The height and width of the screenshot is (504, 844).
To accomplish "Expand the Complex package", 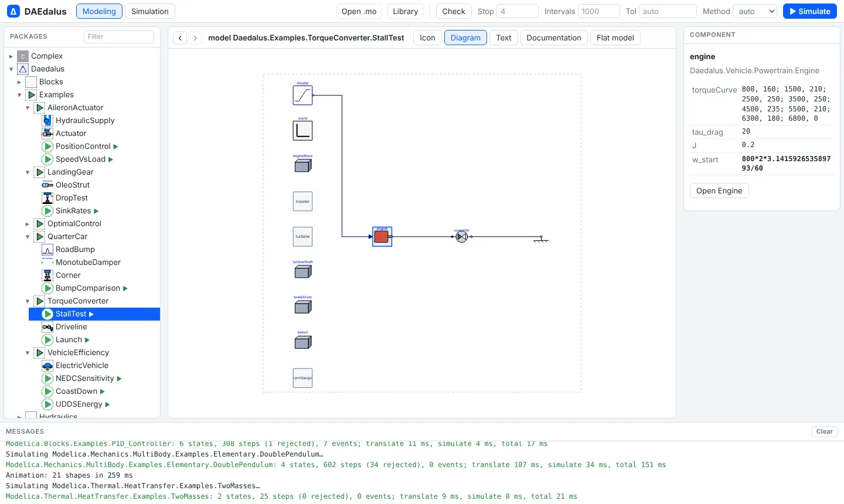I will pyautogui.click(x=11, y=56).
